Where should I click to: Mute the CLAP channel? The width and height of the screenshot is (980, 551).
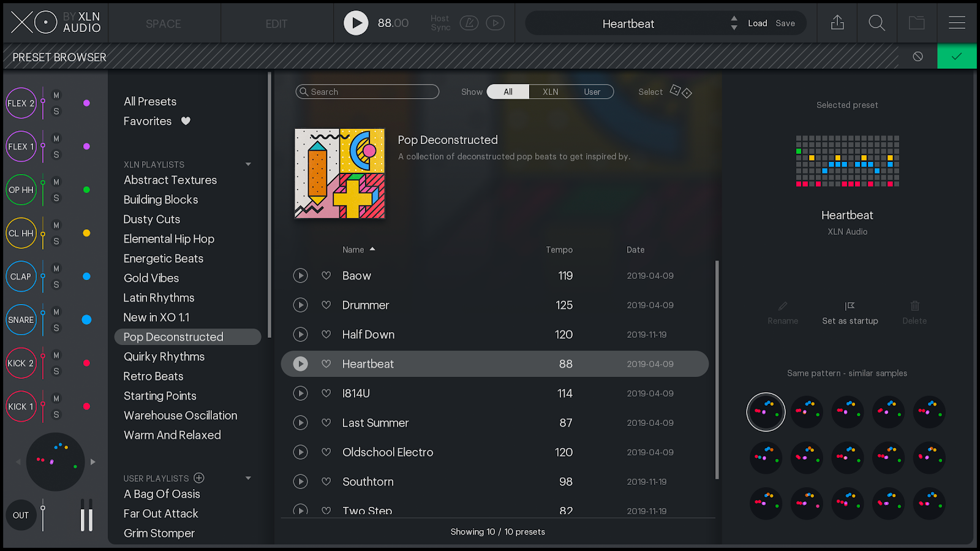(56, 268)
